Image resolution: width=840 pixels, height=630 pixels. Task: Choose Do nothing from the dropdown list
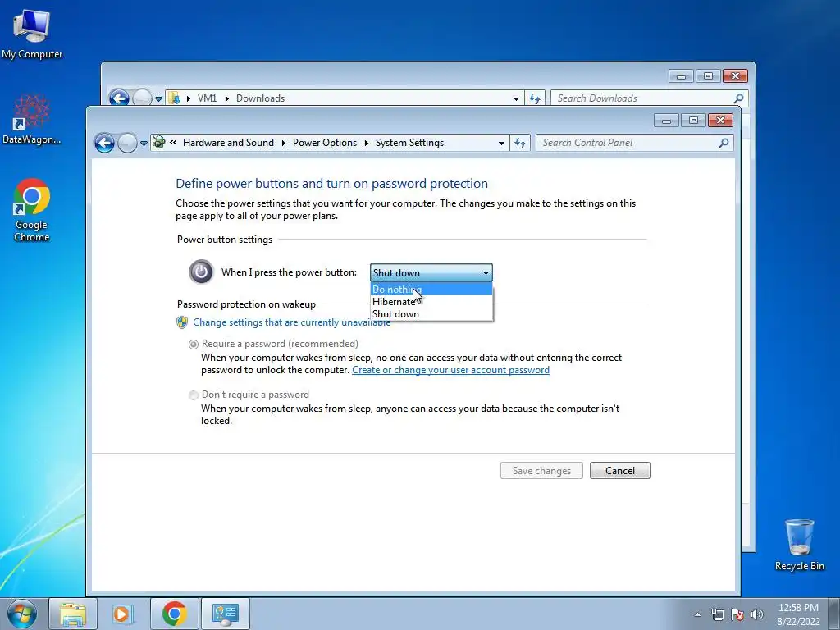tap(431, 290)
